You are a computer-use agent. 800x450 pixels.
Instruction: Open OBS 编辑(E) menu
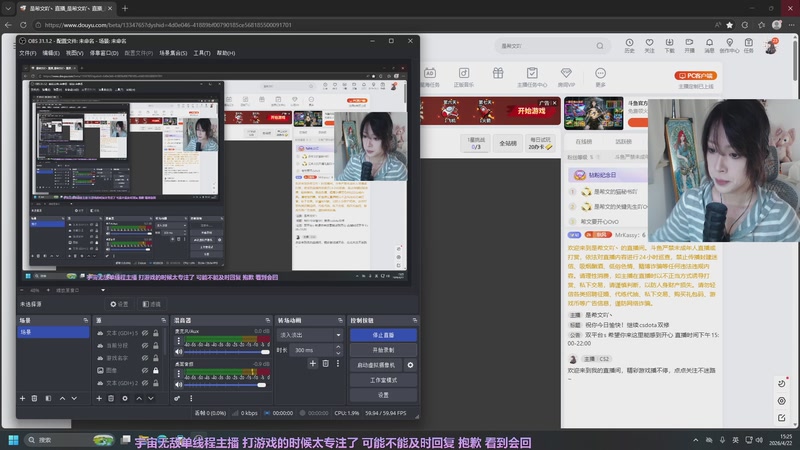click(x=51, y=53)
